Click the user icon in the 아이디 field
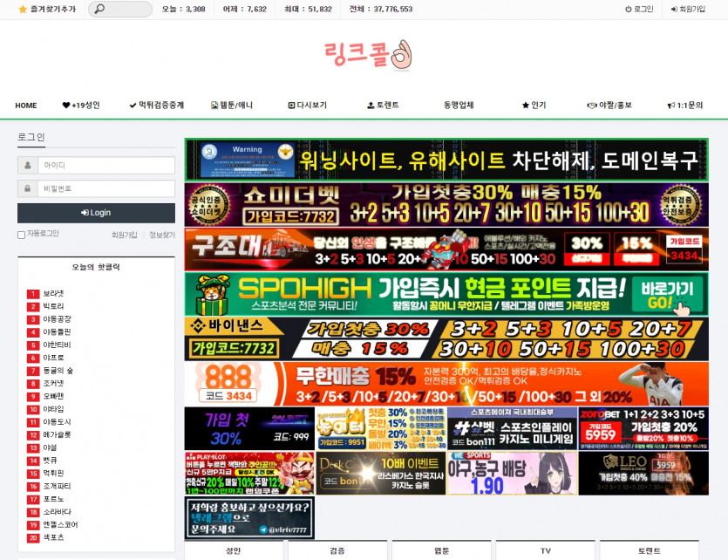Viewport: 728px width, 560px height. pyautogui.click(x=28, y=166)
